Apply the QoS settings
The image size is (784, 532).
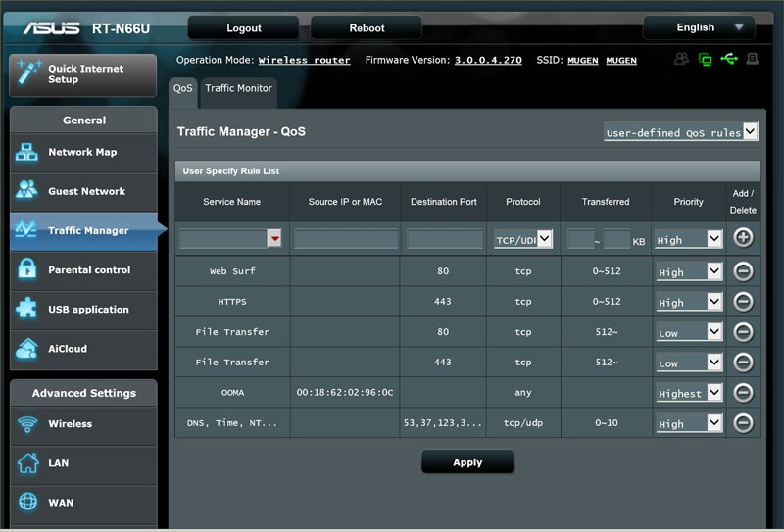coord(467,462)
